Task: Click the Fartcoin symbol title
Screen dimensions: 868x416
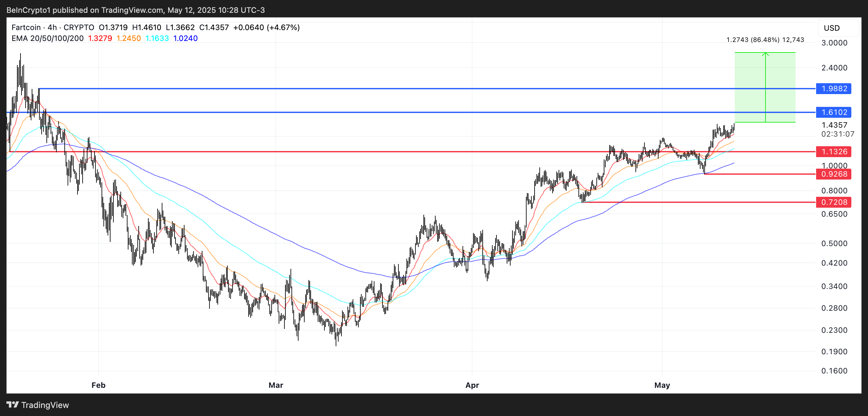Action: coord(26,27)
